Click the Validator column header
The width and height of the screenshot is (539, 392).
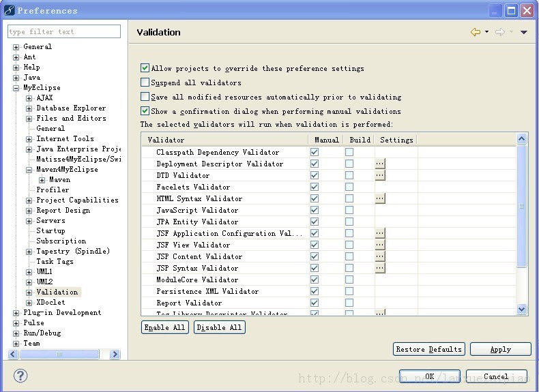225,140
